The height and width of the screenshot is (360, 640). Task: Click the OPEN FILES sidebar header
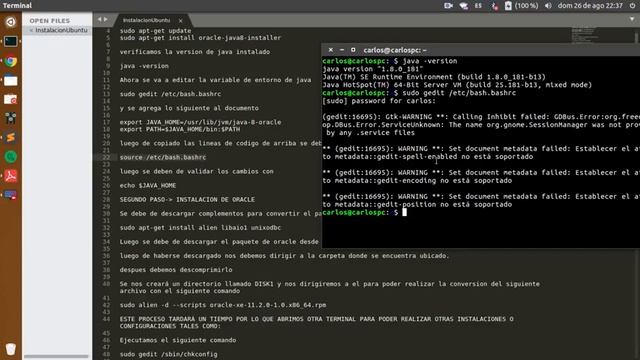point(50,20)
